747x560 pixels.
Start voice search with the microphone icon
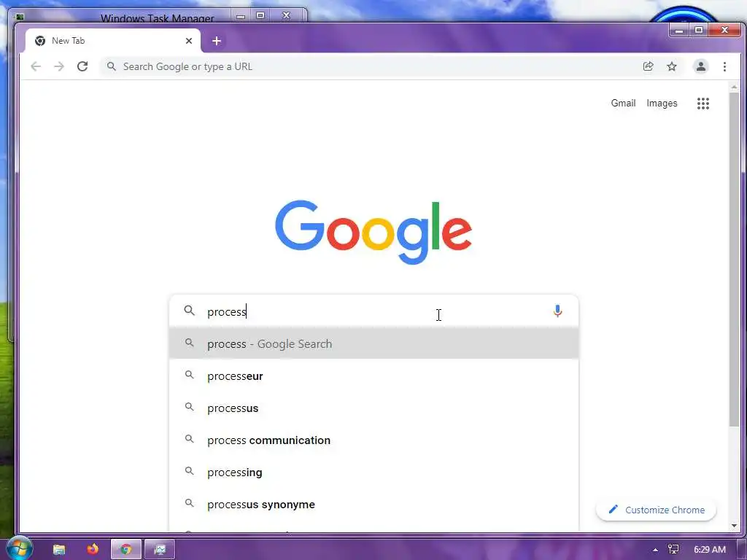click(x=557, y=311)
